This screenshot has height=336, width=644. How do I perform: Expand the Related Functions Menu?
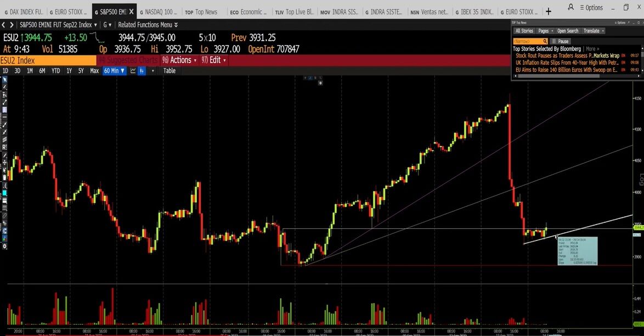pos(148,25)
